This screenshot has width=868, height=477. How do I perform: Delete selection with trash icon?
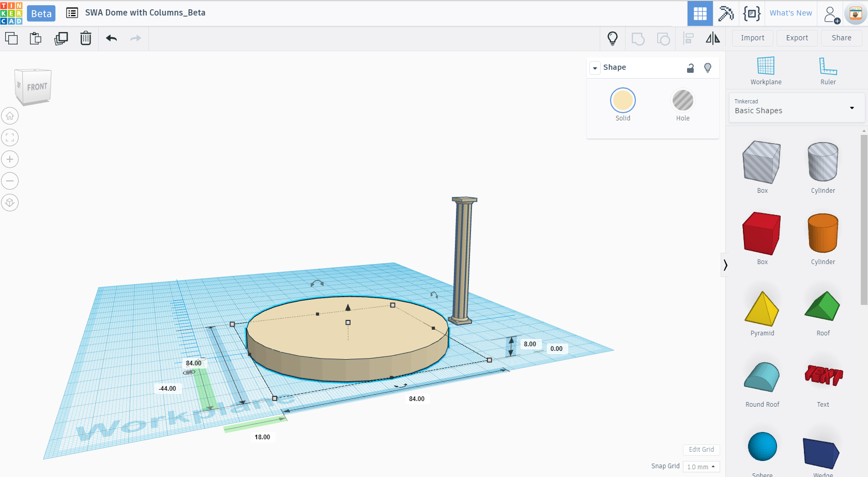click(x=86, y=38)
